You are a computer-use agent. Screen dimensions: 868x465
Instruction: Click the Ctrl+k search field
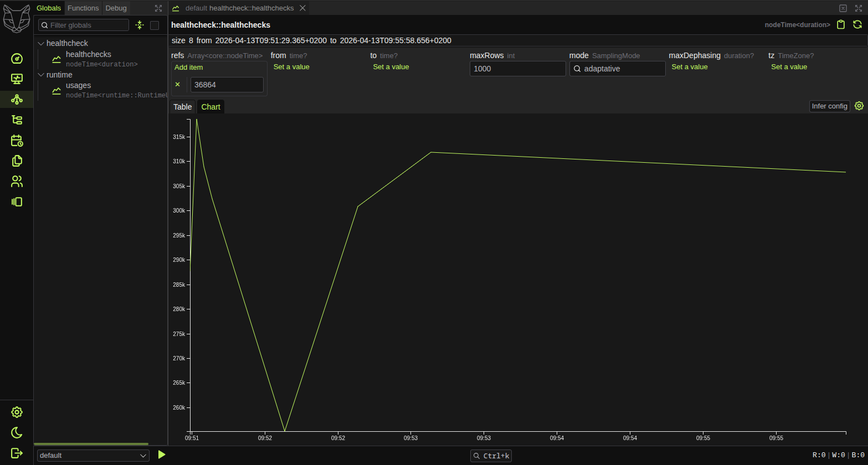(490, 456)
